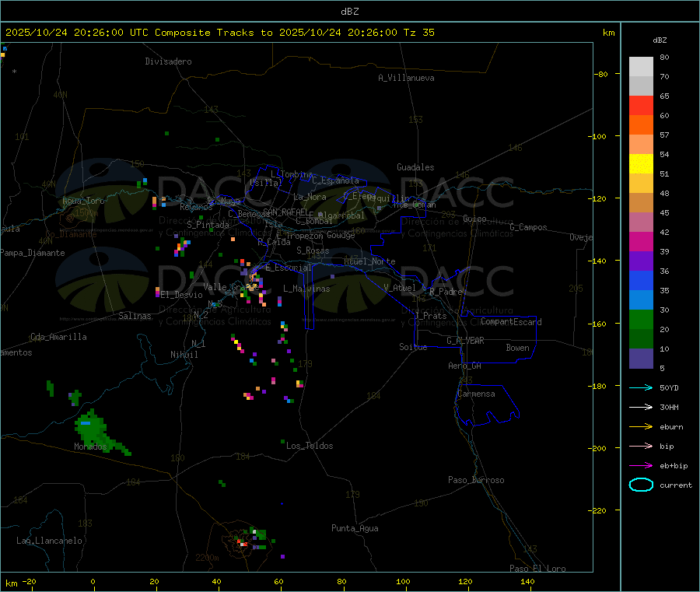Select the purple swatch between 39 and 36 dBZ
The height and width of the screenshot is (592, 700).
point(641,261)
